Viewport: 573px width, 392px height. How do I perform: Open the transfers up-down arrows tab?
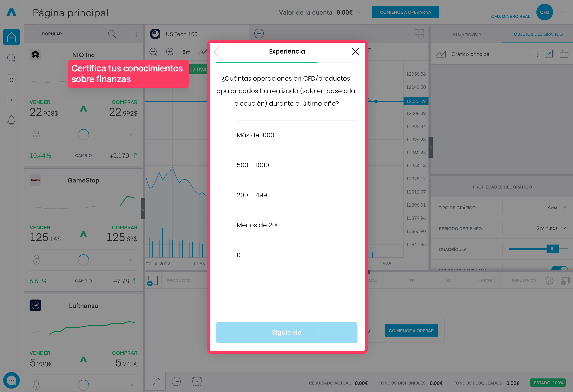click(x=155, y=381)
